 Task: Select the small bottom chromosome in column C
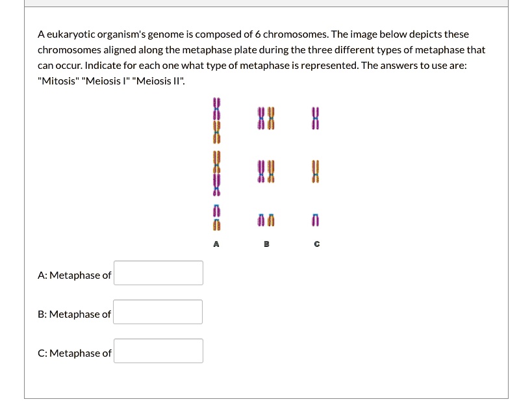click(316, 219)
